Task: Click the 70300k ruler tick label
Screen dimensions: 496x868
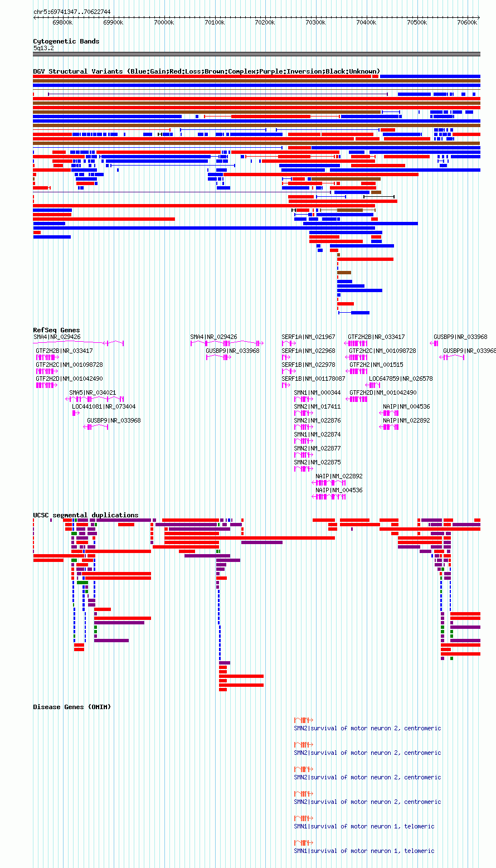Action: coord(315,23)
